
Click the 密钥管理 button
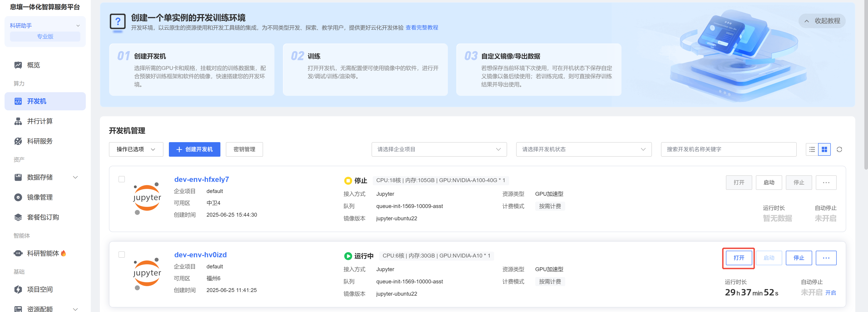pyautogui.click(x=244, y=150)
